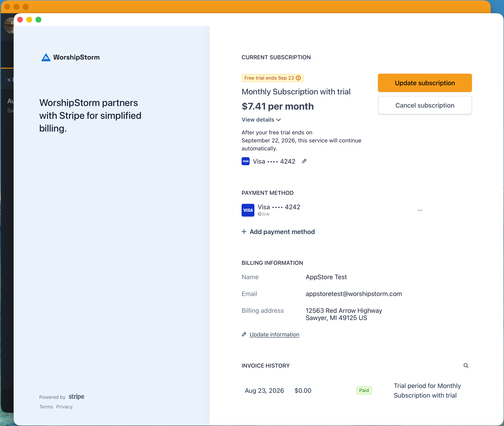Open the Update information link

pos(274,334)
